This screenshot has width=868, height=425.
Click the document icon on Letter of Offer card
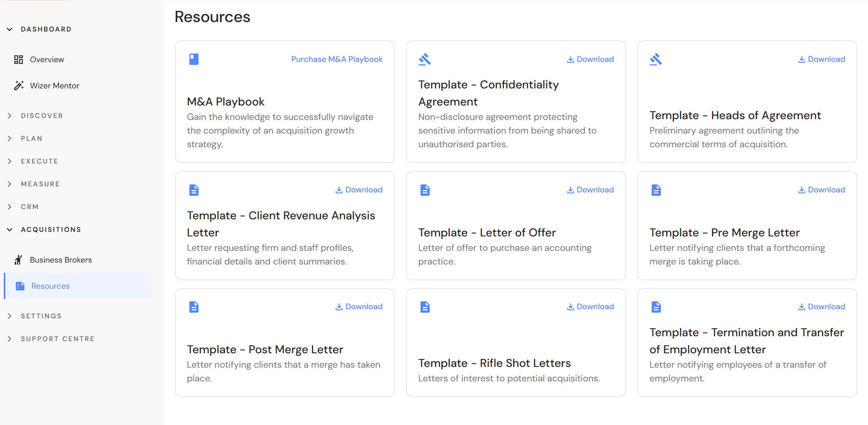(425, 190)
